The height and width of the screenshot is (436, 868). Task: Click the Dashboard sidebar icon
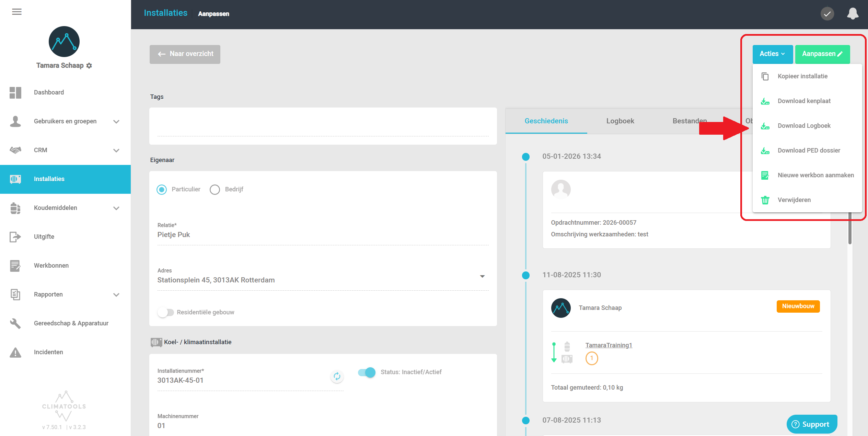[x=15, y=92]
